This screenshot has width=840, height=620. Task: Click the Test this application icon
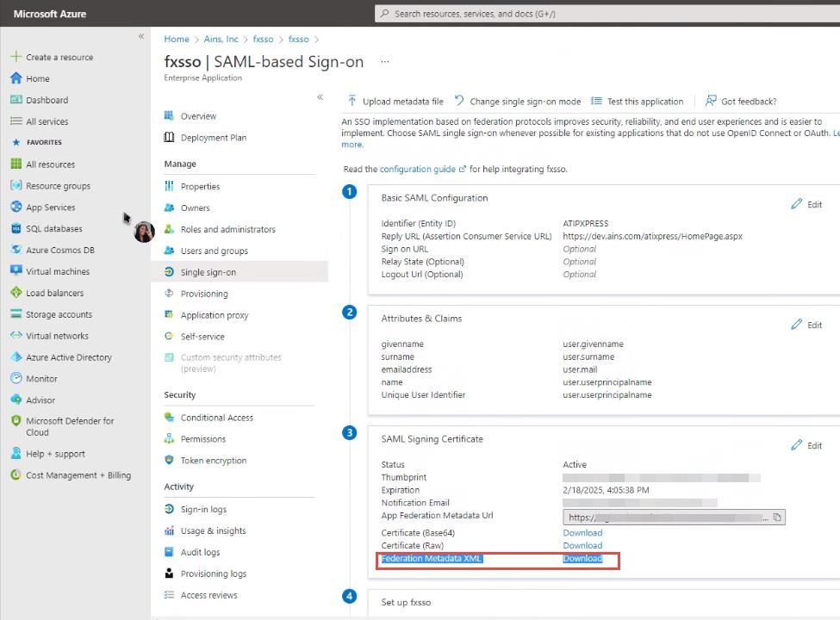(596, 101)
